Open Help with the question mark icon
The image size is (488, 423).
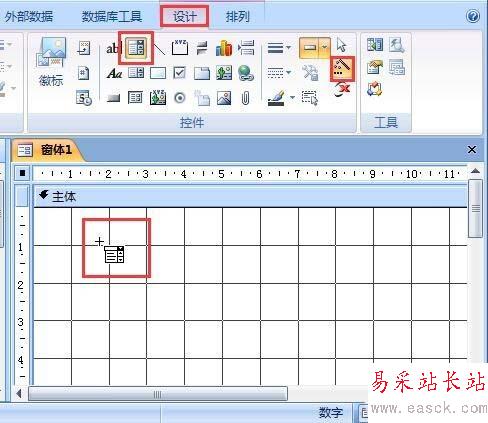[473, 16]
